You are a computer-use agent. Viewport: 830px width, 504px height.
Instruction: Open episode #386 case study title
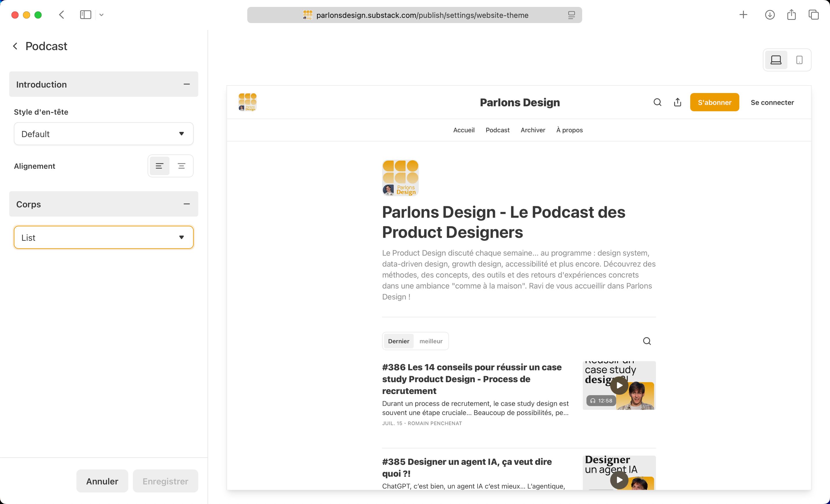tap(471, 379)
